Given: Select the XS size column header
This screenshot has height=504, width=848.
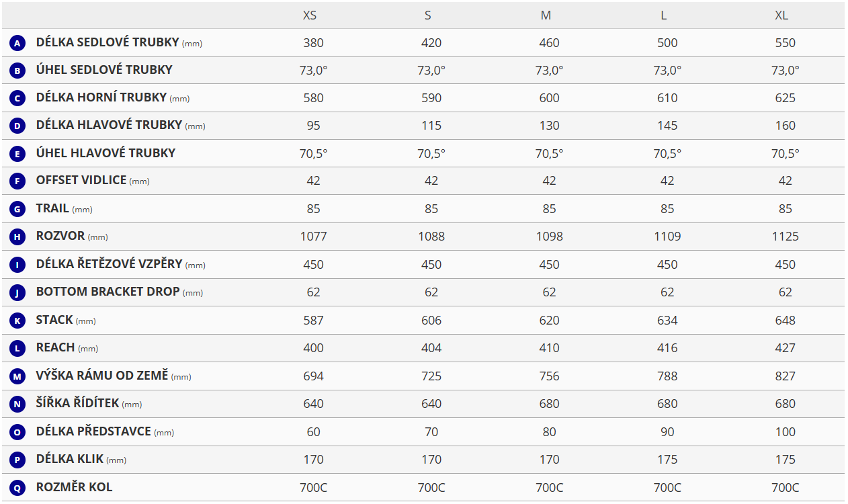Looking at the screenshot, I should [x=310, y=15].
